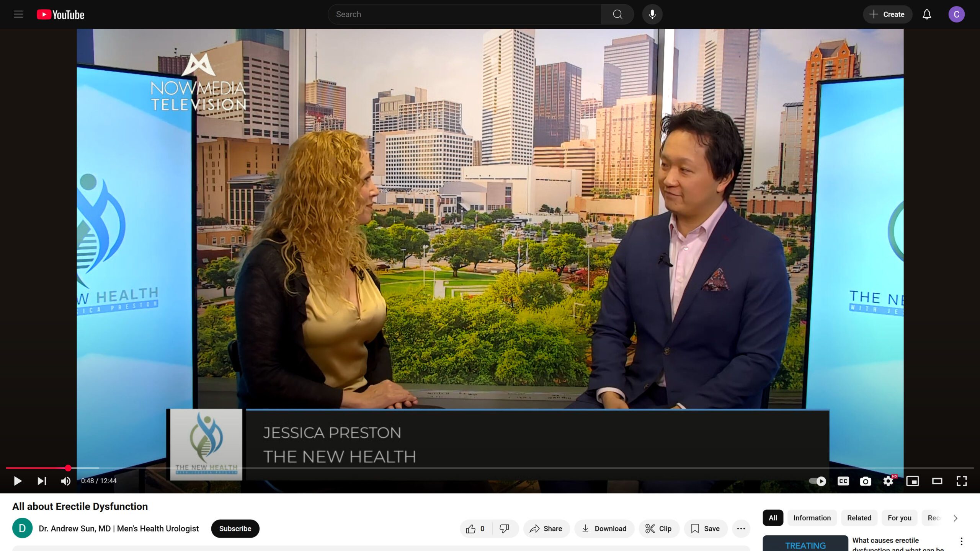Open the notifications bell
This screenshot has width=980, height=551.
pos(926,15)
